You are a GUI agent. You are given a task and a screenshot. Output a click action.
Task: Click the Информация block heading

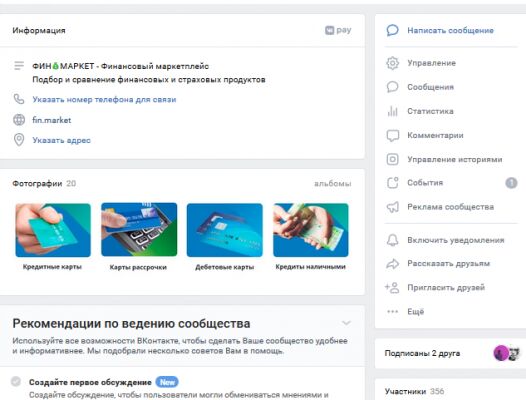click(39, 31)
